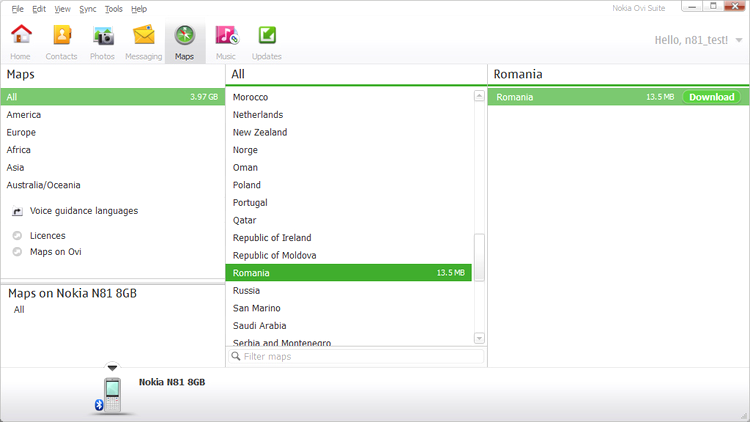750x422 pixels.
Task: Open the Contacts icon
Action: point(62,35)
